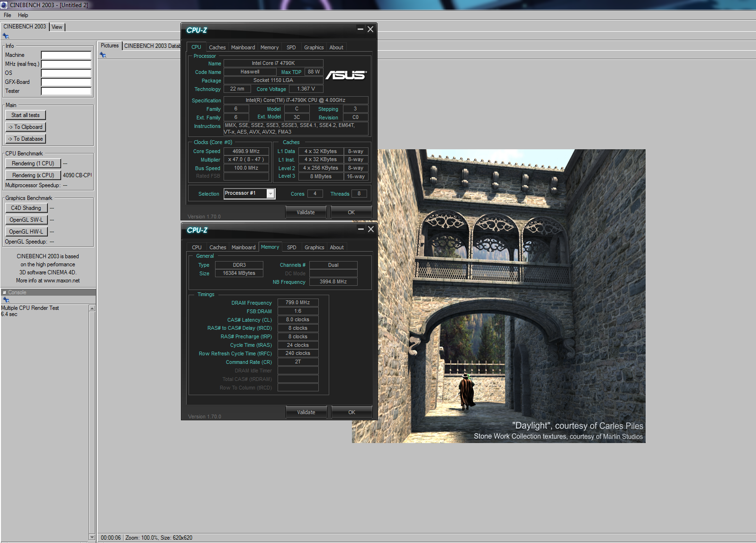Switch to the View tab
Image resolution: width=756 pixels, height=543 pixels.
[57, 27]
